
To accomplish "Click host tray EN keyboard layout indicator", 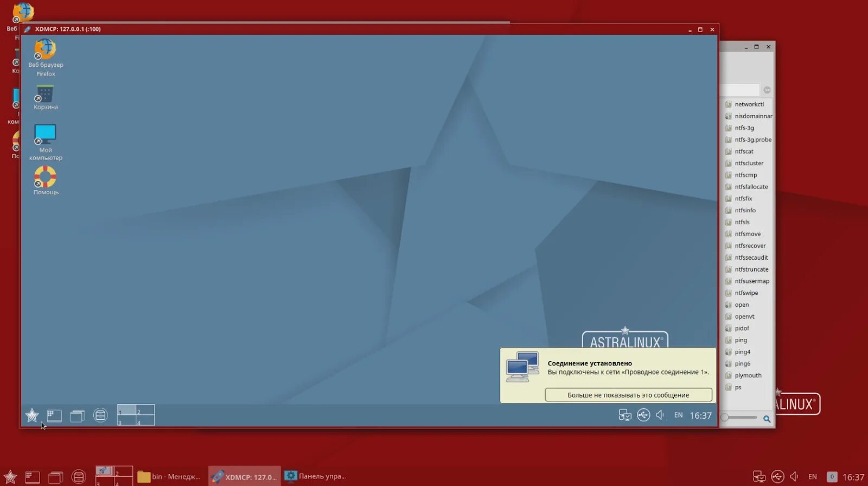I will [812, 477].
